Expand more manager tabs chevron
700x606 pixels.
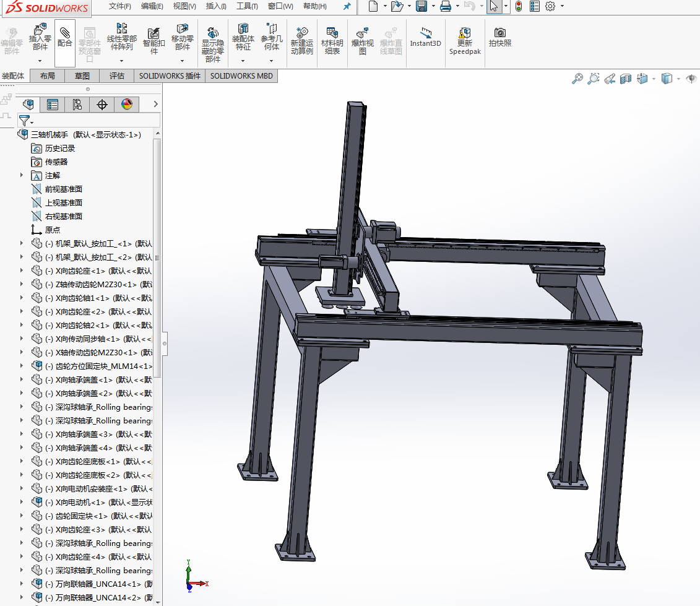(x=155, y=104)
